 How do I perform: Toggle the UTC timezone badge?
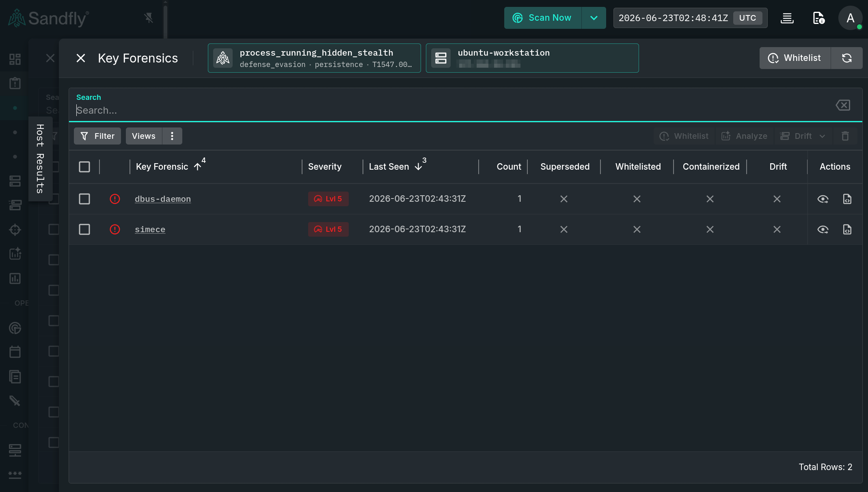pos(747,18)
